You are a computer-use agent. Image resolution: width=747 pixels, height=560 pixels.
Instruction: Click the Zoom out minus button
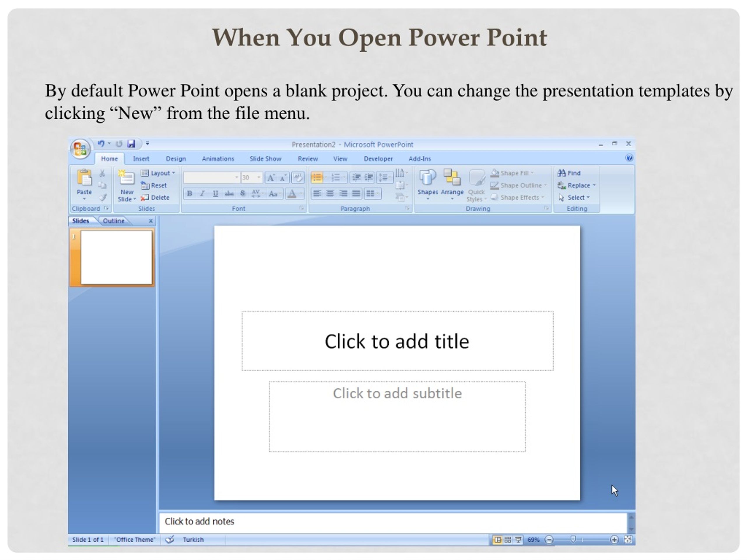click(549, 540)
